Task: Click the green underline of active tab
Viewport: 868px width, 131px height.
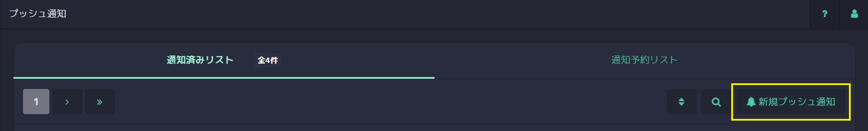Action: pyautogui.click(x=224, y=78)
